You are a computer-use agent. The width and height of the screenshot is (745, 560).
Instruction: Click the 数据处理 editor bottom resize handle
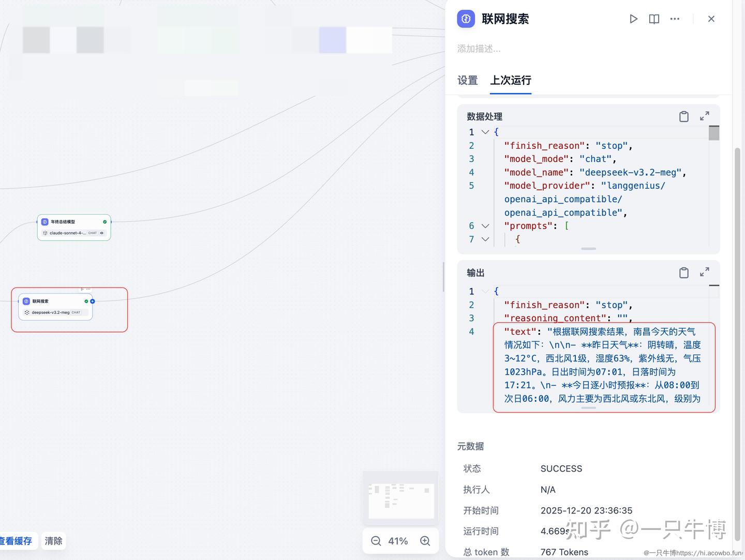(x=589, y=249)
